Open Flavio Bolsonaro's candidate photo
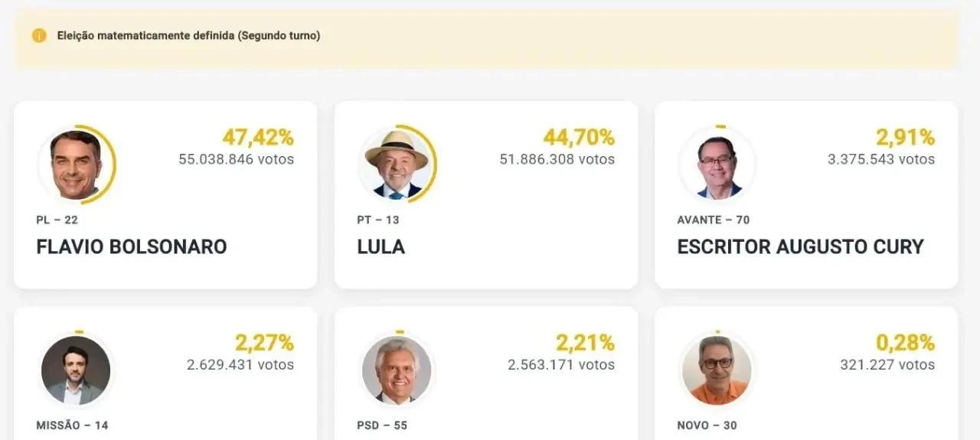 tap(76, 165)
